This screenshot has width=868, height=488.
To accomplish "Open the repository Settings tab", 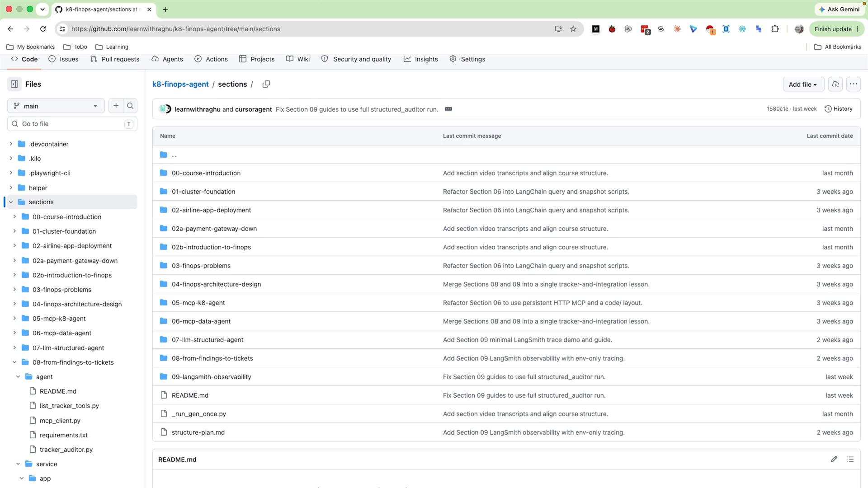I will point(467,59).
